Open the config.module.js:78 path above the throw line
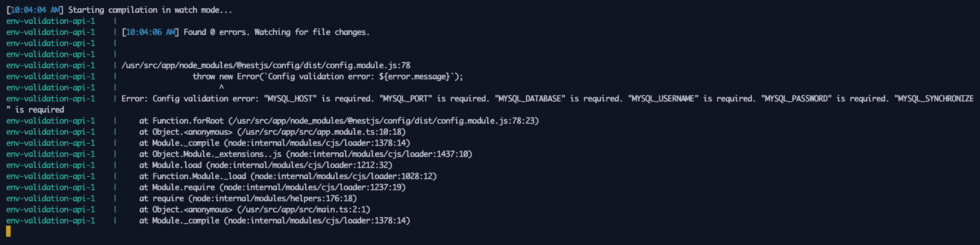The width and height of the screenshot is (980, 245). pos(266,66)
